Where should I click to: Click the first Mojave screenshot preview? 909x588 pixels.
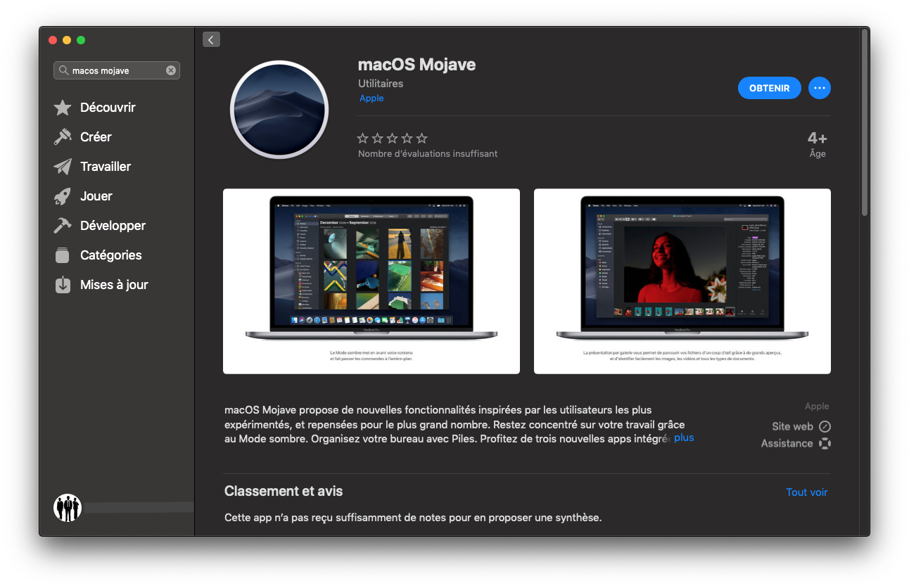pyautogui.click(x=371, y=280)
